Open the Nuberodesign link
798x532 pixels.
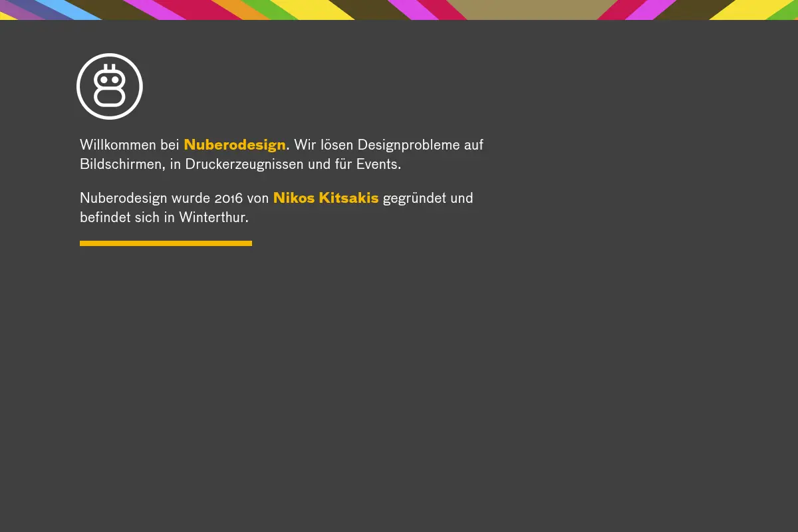click(x=235, y=145)
